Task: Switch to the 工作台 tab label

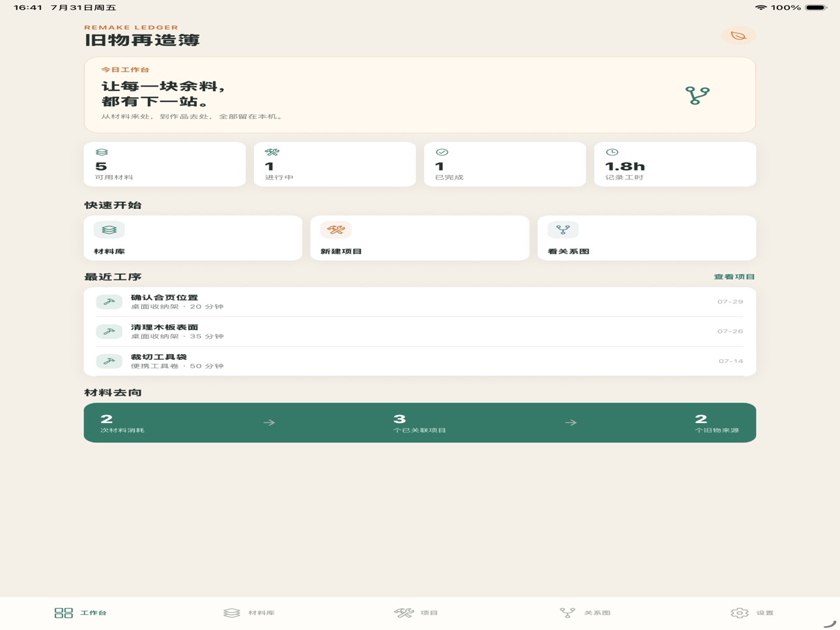Action: tap(94, 613)
